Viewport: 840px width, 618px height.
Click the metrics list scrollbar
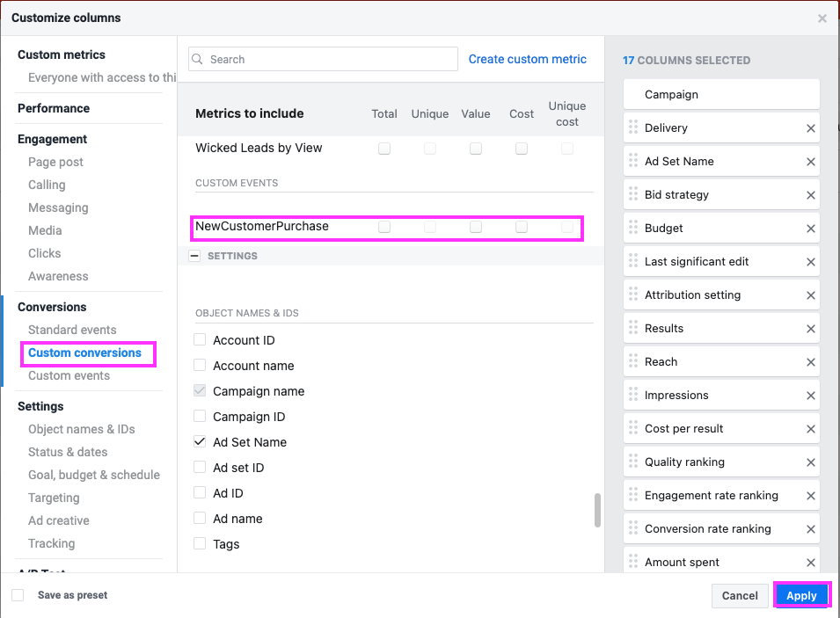point(598,509)
